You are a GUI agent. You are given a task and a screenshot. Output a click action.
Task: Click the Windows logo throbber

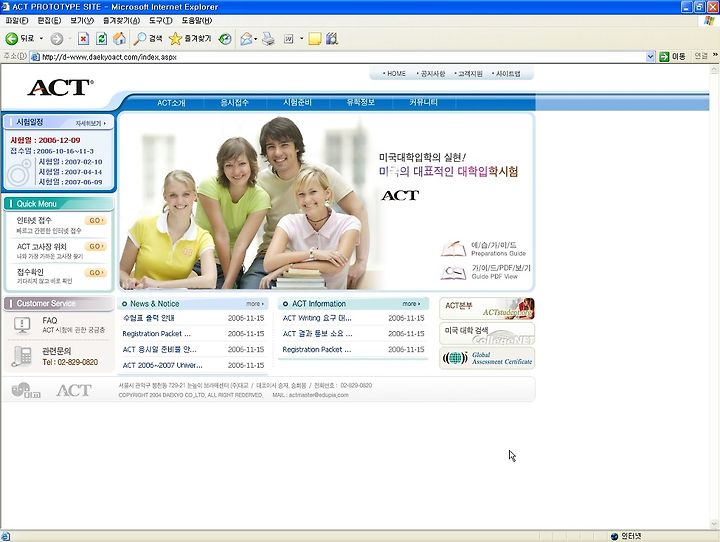(709, 21)
